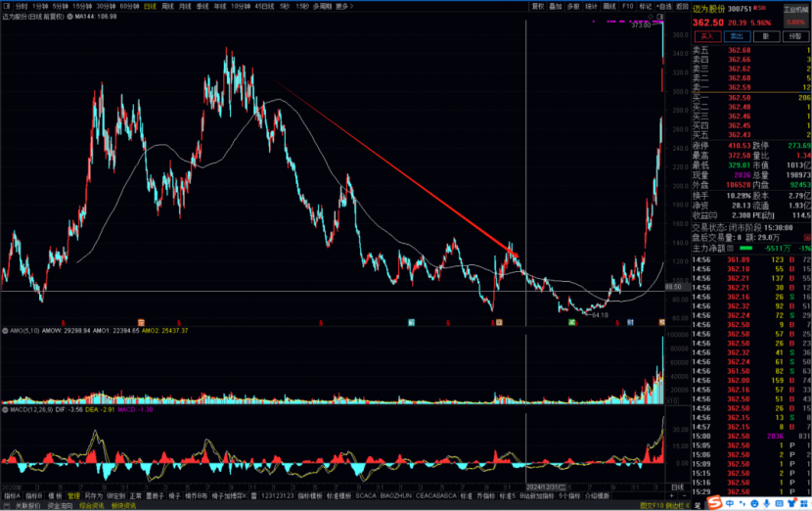
Task: Select the 1分钟 one-minute period
Action: [38, 5]
